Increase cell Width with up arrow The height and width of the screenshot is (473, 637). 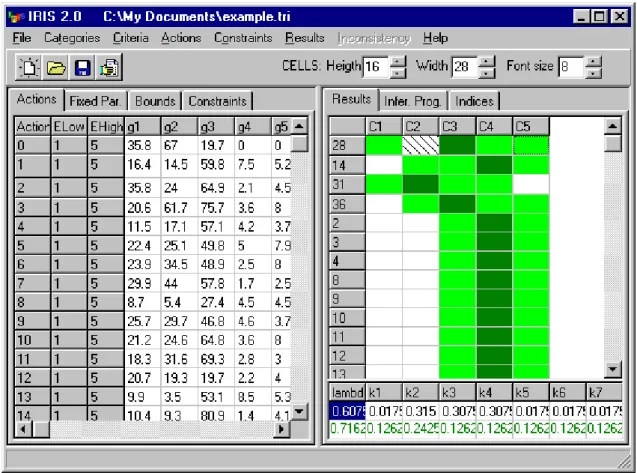[487, 61]
